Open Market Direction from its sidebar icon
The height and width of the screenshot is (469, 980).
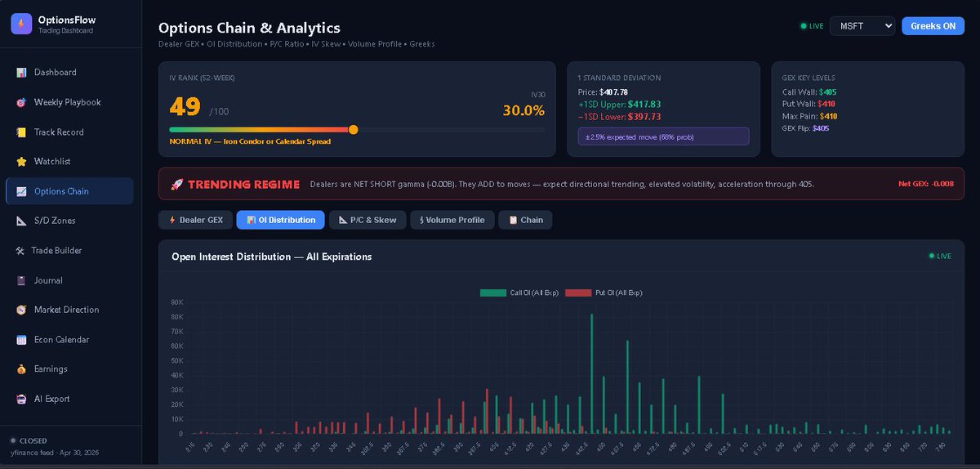21,310
